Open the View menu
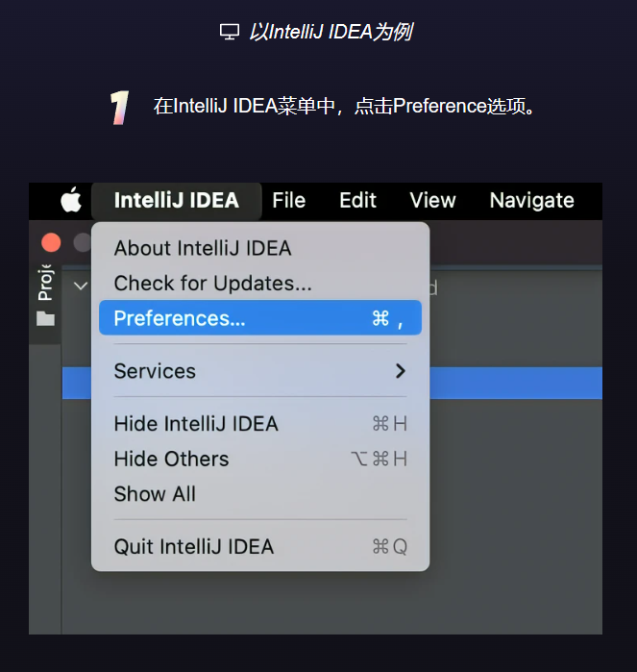This screenshot has width=637, height=672. [432, 201]
